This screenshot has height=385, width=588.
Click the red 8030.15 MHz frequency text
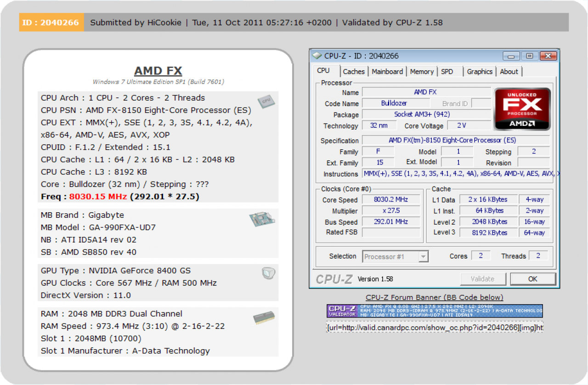[x=98, y=197]
